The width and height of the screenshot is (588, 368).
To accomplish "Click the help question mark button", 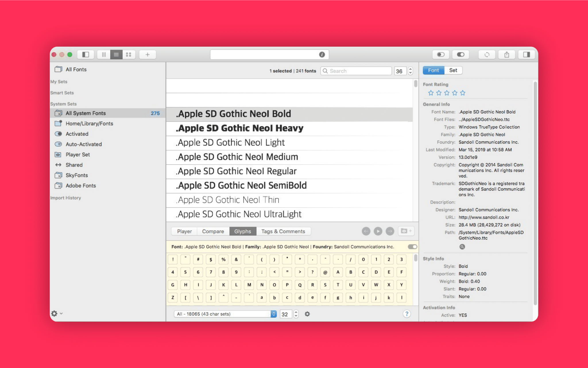I will click(407, 314).
